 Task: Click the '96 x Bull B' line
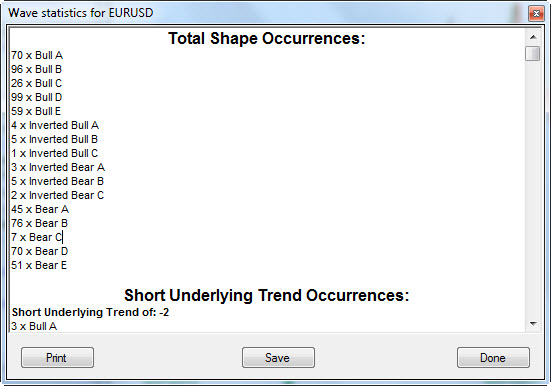pyautogui.click(x=36, y=69)
